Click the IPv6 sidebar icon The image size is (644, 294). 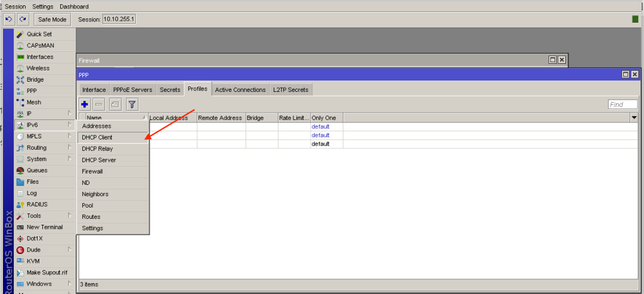tap(20, 125)
